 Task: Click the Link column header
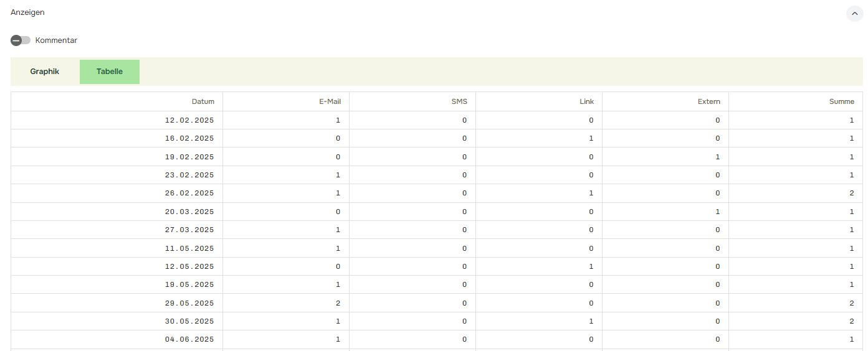click(x=586, y=101)
